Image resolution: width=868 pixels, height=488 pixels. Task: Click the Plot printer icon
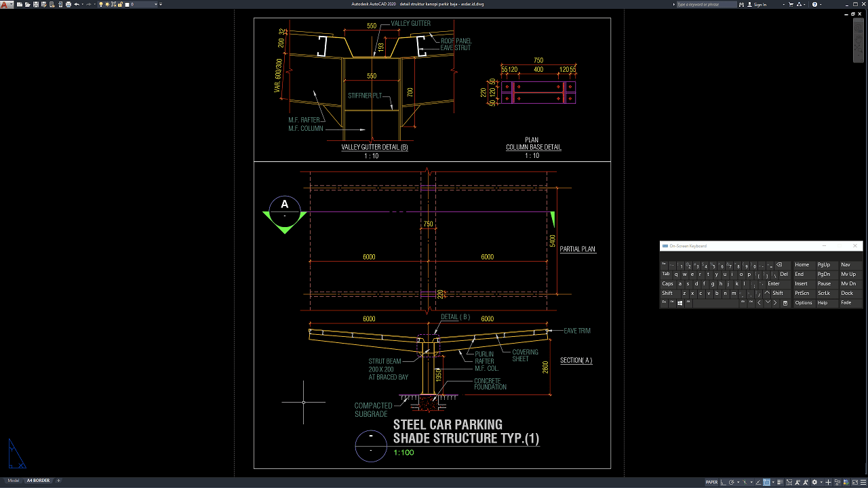coord(68,4)
